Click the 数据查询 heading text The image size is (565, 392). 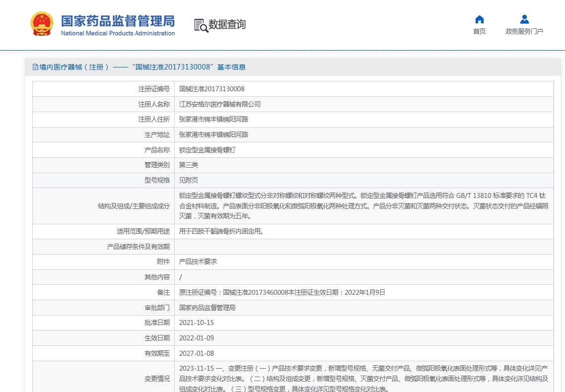[227, 24]
